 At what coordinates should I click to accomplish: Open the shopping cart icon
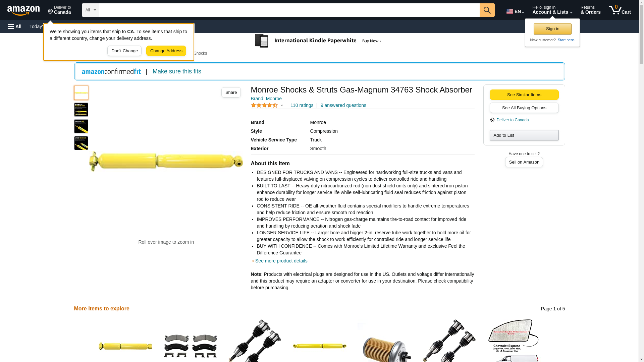click(620, 10)
